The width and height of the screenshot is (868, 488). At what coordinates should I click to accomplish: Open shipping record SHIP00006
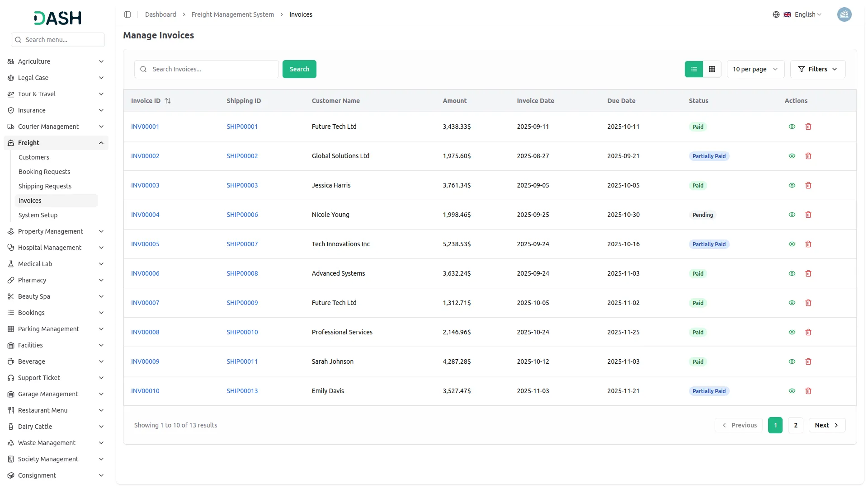(242, 215)
